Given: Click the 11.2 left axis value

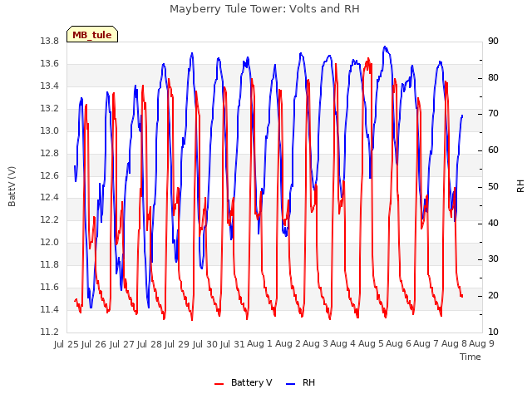Looking at the screenshot, I should 50,332.
